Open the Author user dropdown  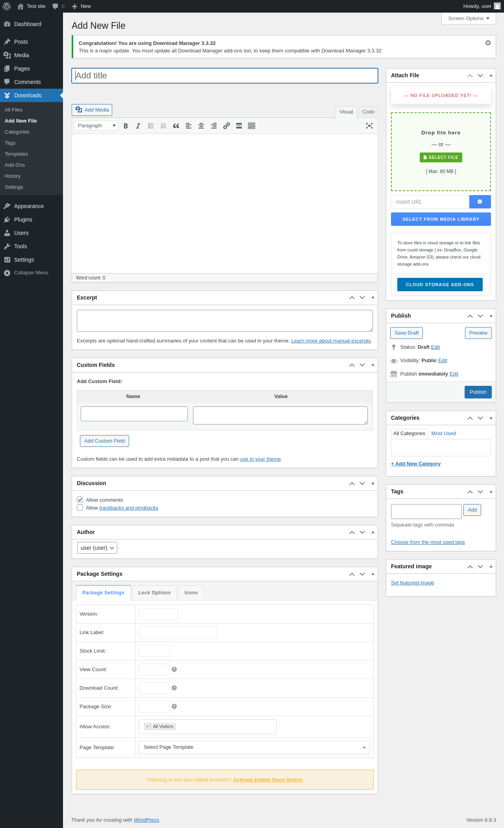tap(97, 548)
